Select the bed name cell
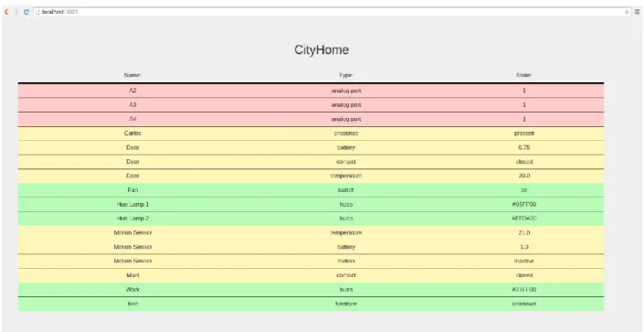The width and height of the screenshot is (644, 332). [x=132, y=304]
